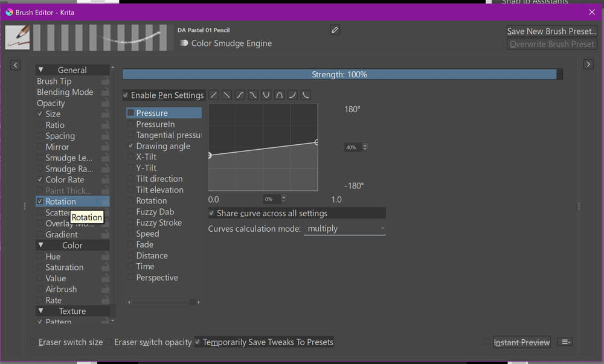This screenshot has width=604, height=364.
Task: Select the Blending Mode option
Action: click(x=65, y=92)
